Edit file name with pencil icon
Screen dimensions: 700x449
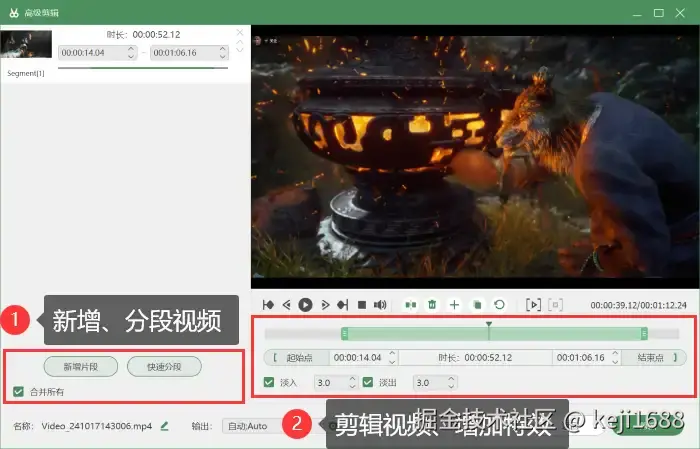(164, 426)
